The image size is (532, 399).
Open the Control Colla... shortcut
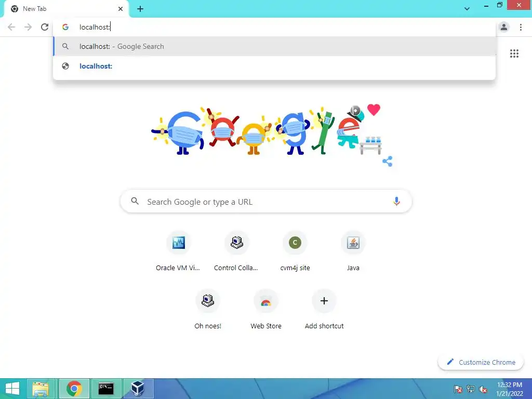pyautogui.click(x=236, y=251)
